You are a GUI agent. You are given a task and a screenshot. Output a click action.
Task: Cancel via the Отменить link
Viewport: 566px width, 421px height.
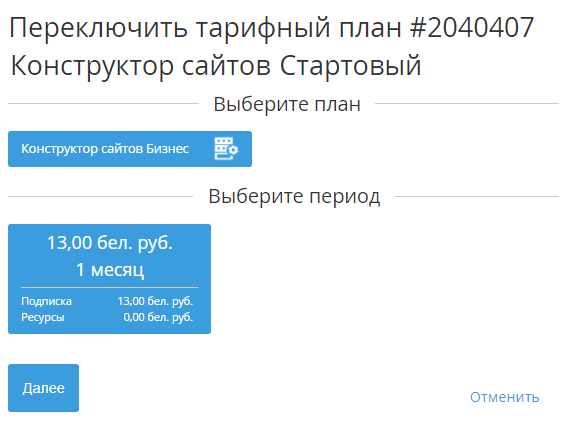click(x=504, y=397)
